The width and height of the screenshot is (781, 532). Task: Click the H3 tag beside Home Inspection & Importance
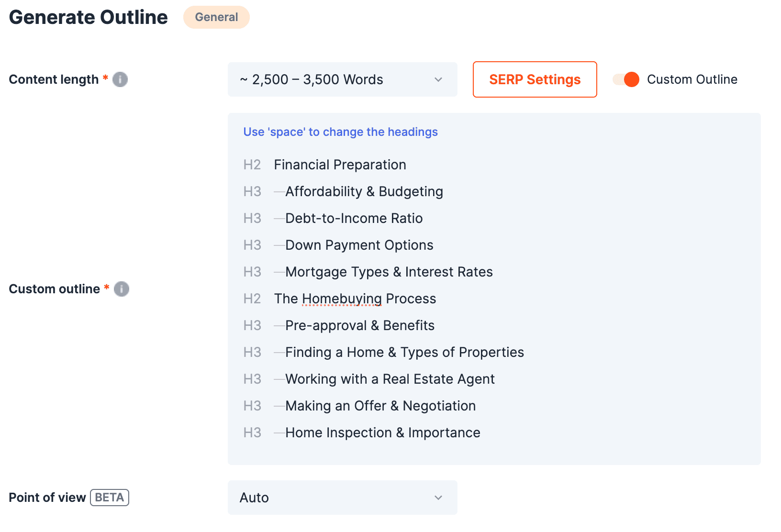click(x=252, y=432)
